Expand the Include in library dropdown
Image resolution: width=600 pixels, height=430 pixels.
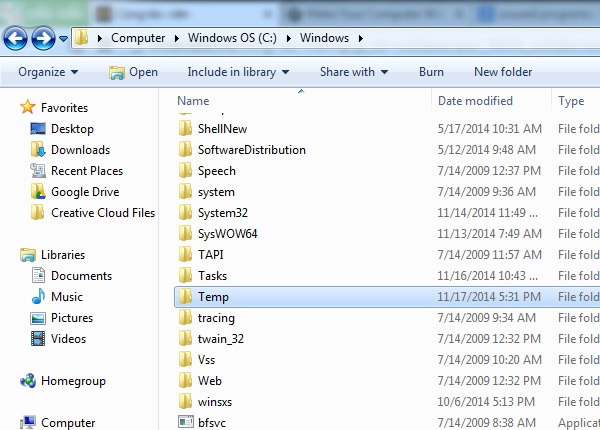click(x=238, y=72)
